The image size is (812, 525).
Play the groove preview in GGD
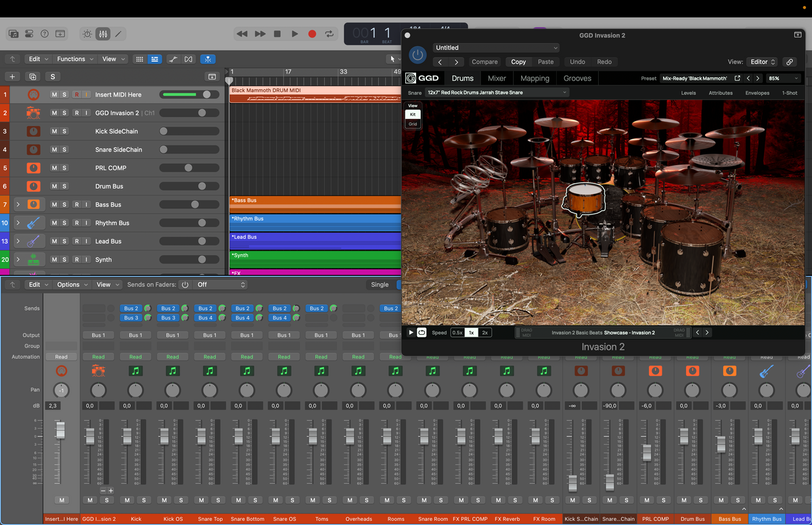411,332
